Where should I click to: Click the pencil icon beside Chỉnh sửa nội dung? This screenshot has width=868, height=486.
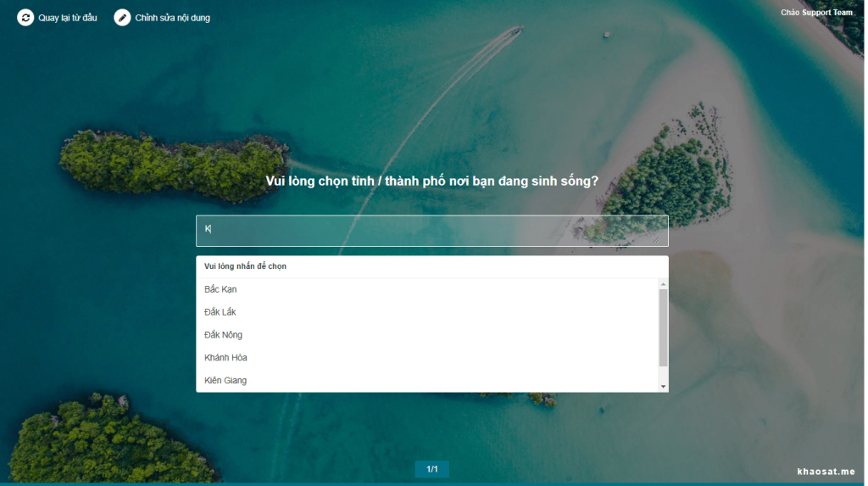[x=122, y=18]
